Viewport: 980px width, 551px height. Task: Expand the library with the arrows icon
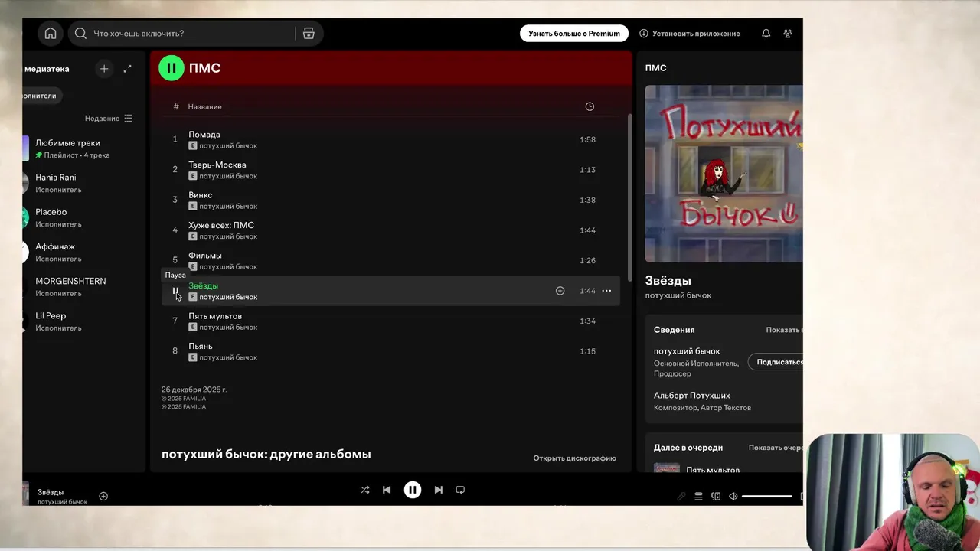(128, 69)
